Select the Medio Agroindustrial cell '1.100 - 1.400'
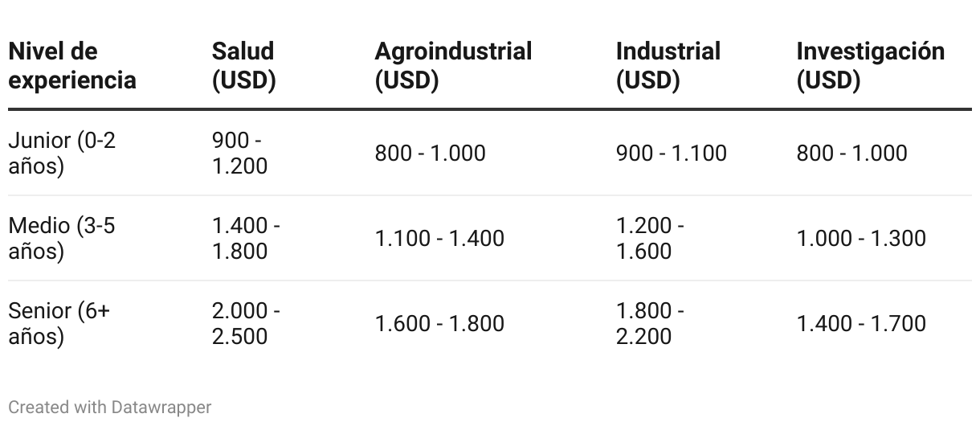 click(x=439, y=238)
